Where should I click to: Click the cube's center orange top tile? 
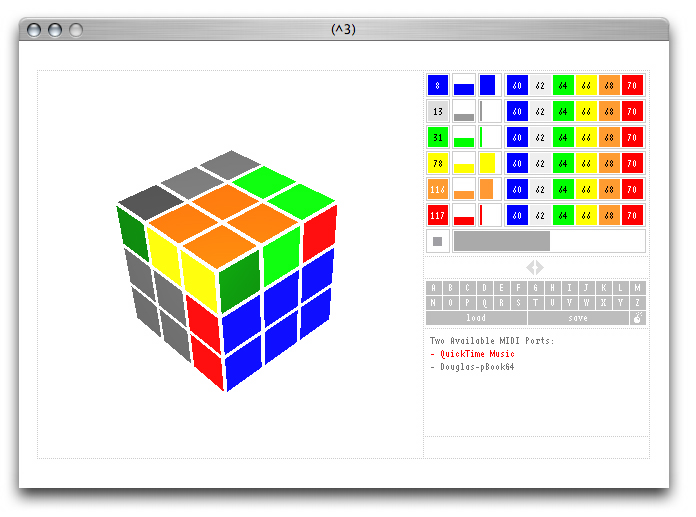pos(226,201)
